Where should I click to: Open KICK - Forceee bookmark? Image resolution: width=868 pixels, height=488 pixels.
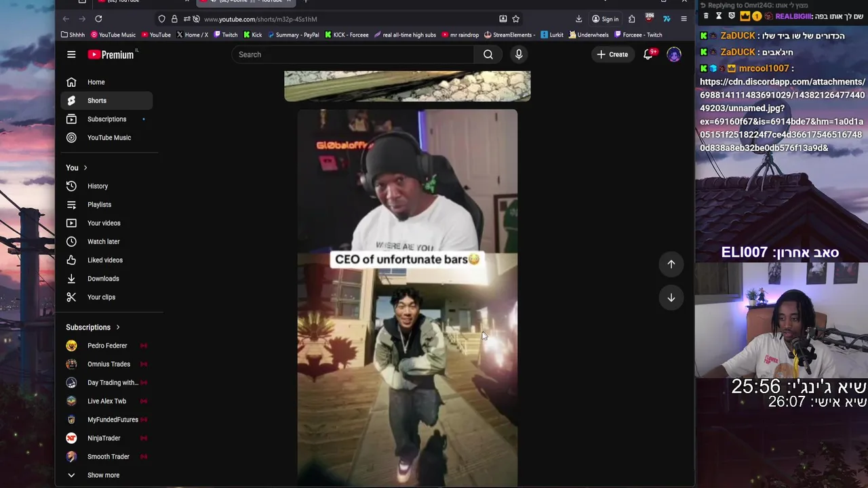point(347,35)
